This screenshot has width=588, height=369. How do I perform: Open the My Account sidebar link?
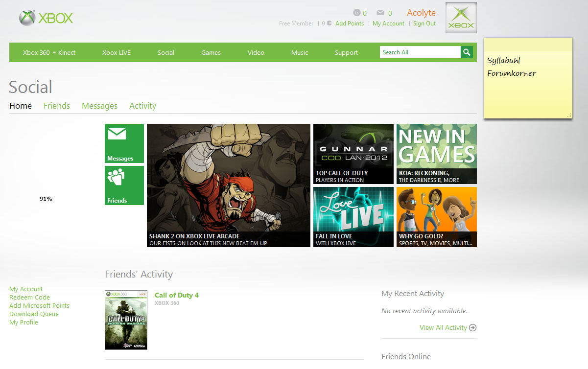pos(26,289)
